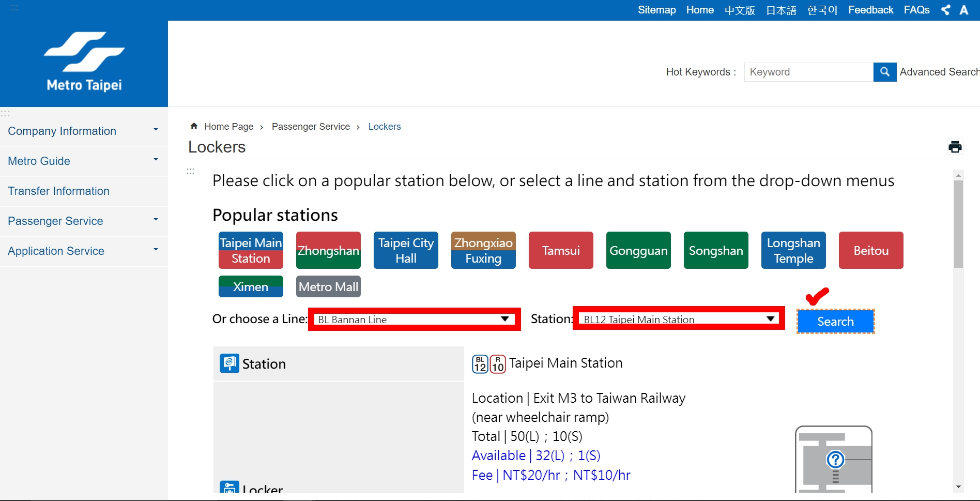Select Taipei City Hall station

click(406, 250)
